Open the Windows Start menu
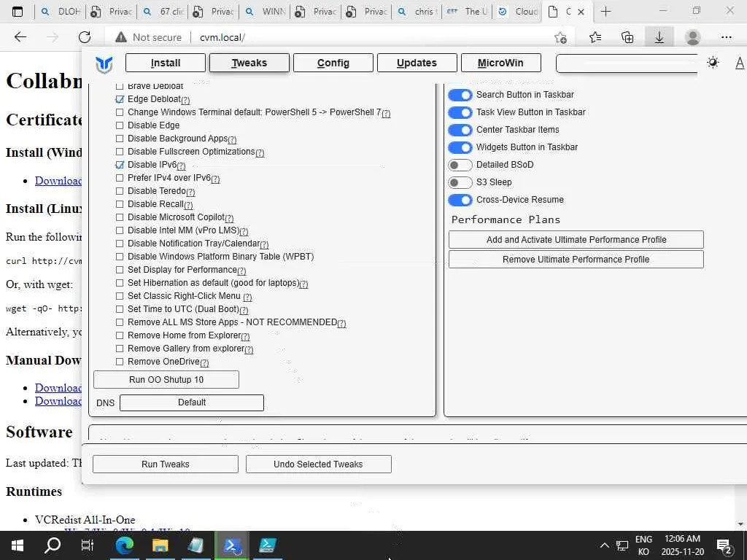Image resolution: width=747 pixels, height=560 pixels. (18, 545)
